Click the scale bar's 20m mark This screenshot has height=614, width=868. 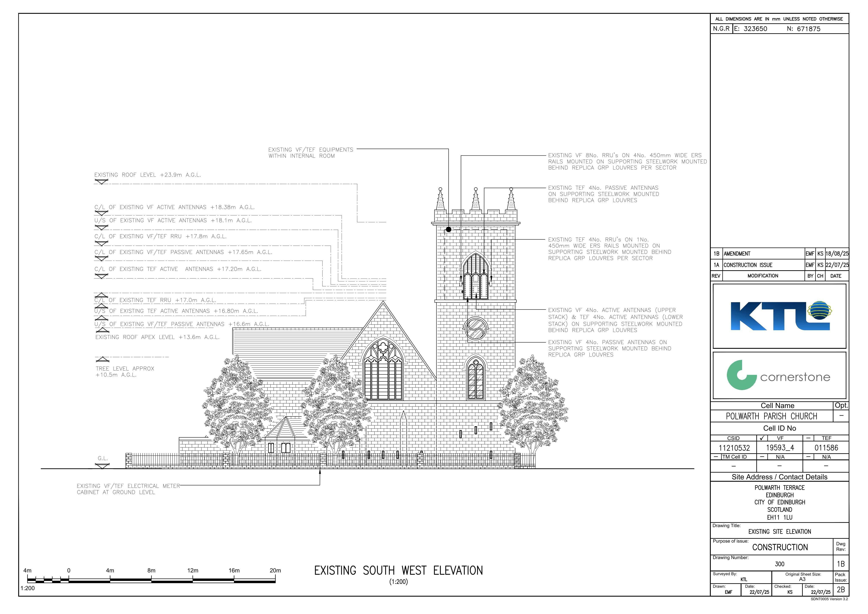[275, 571]
